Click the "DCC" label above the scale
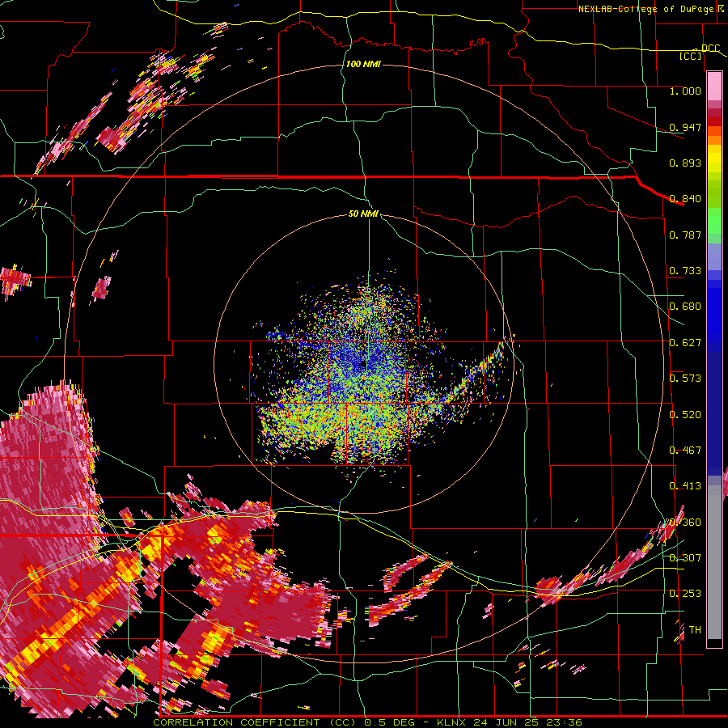This screenshot has width=728, height=728. (x=710, y=48)
